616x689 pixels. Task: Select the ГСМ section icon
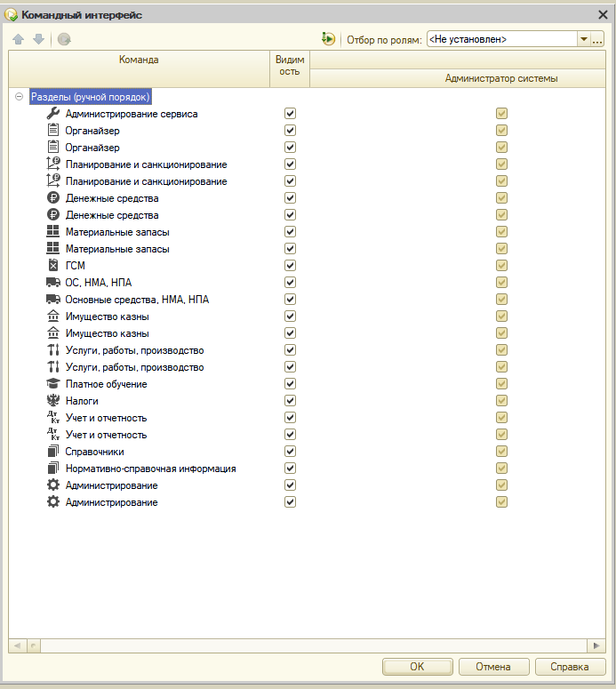(x=52, y=266)
